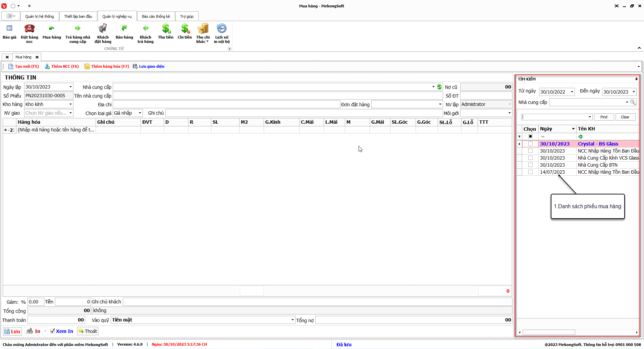Click the Find button
644x349 pixels.
point(604,117)
